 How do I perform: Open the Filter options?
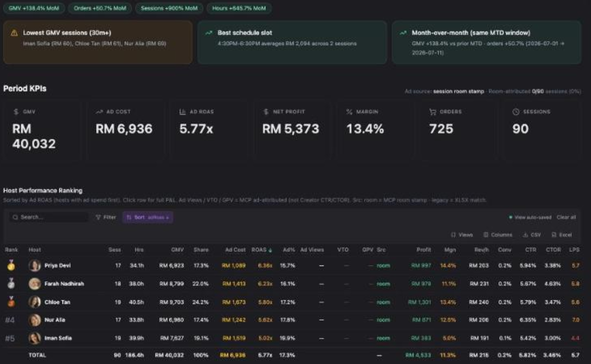[106, 217]
